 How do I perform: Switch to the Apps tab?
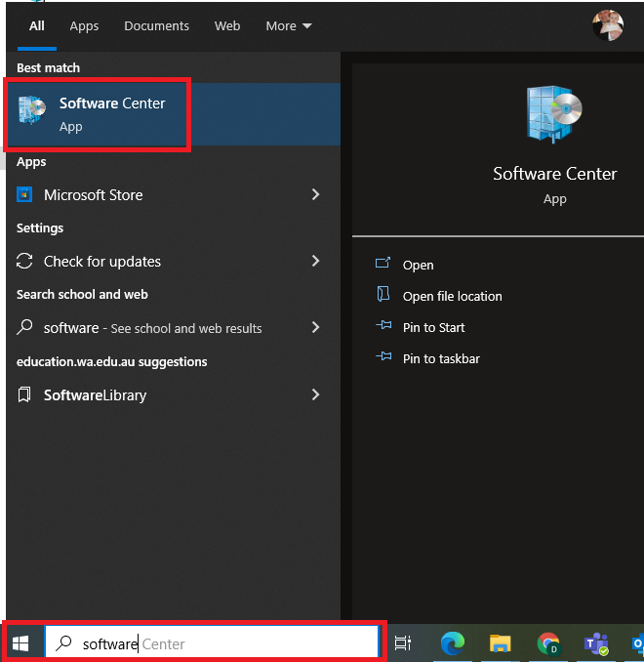tap(84, 26)
